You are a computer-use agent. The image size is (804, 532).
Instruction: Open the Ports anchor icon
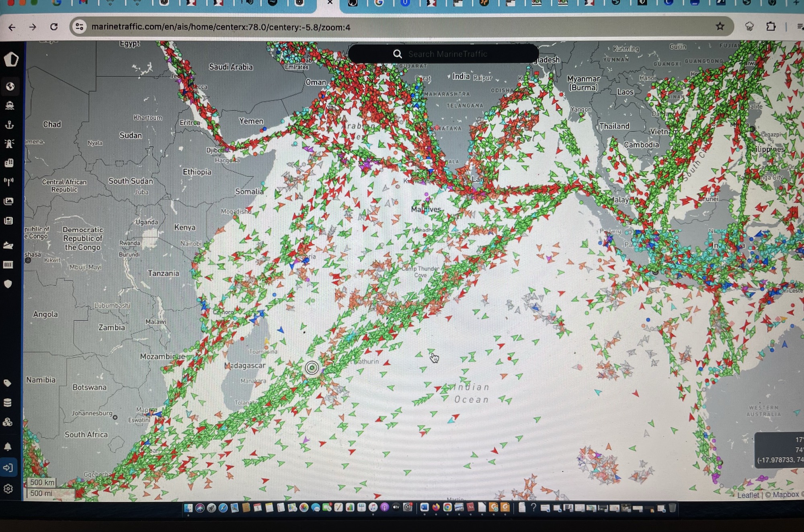(x=10, y=125)
